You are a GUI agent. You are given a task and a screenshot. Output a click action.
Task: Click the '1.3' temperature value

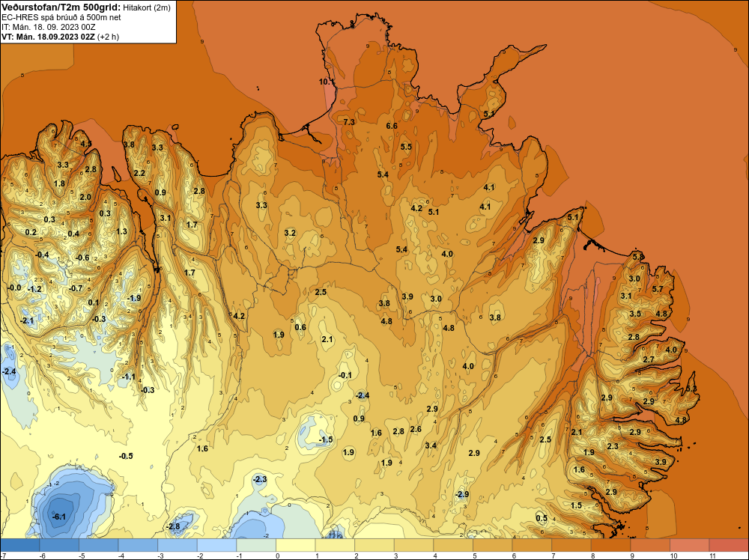point(122,231)
